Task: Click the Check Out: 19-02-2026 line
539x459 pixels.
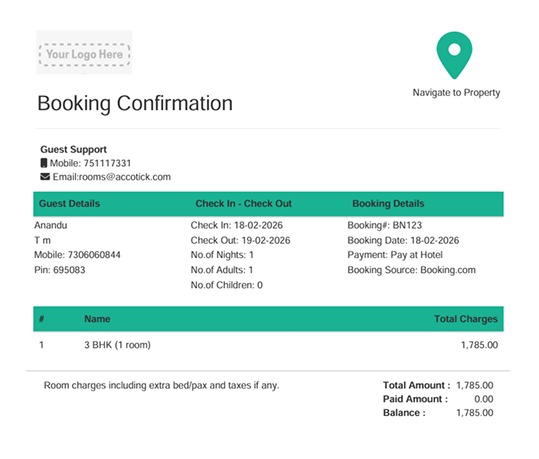Action: tap(240, 240)
